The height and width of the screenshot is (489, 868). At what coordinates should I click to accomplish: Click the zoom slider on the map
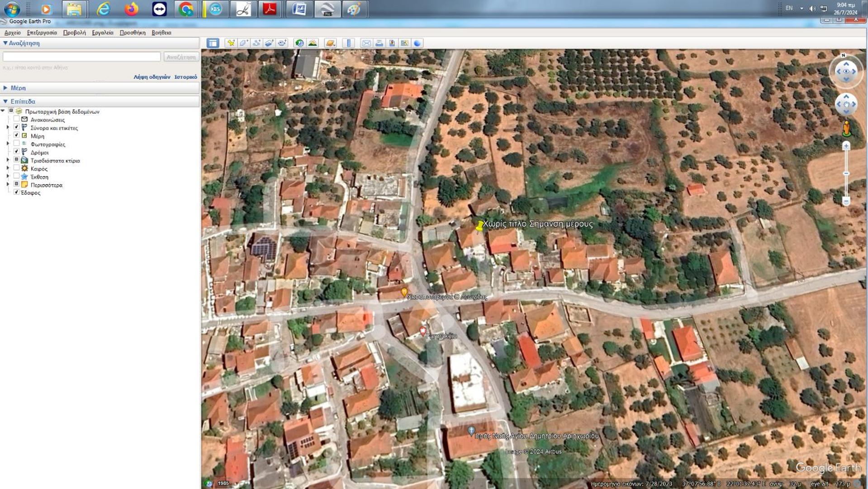tap(846, 173)
